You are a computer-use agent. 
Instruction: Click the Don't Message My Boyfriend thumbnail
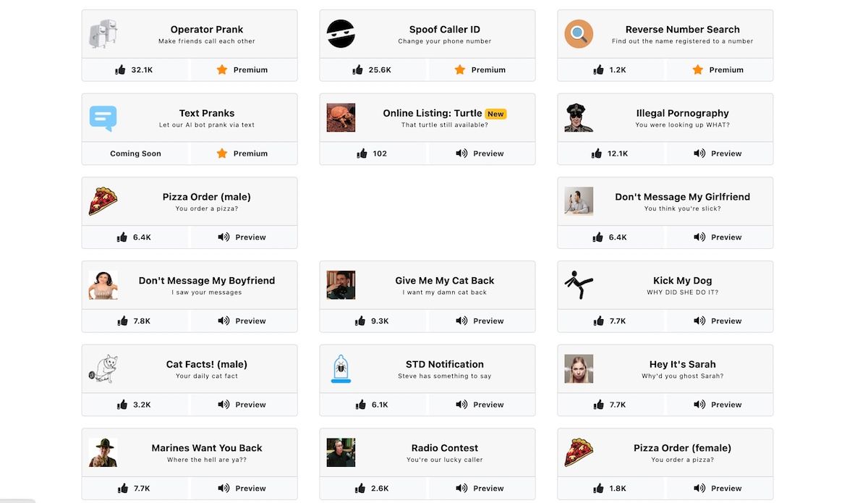pyautogui.click(x=103, y=285)
